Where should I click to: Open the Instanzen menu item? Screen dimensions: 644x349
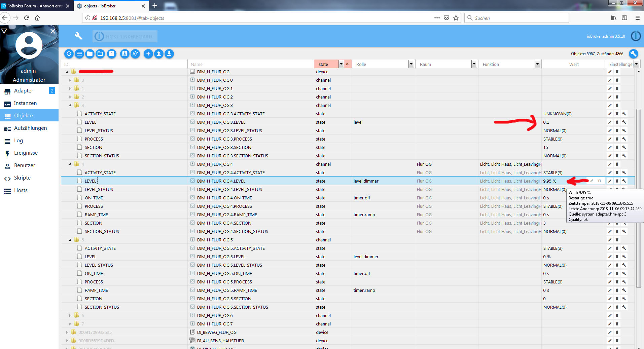29,103
